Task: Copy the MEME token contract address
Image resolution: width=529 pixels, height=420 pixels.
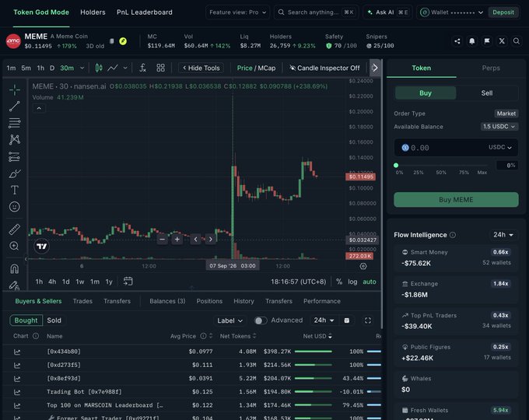Action: 112,41
